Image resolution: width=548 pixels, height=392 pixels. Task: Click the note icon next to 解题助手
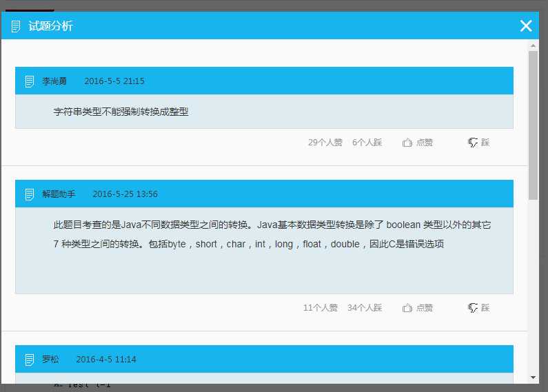coord(30,194)
